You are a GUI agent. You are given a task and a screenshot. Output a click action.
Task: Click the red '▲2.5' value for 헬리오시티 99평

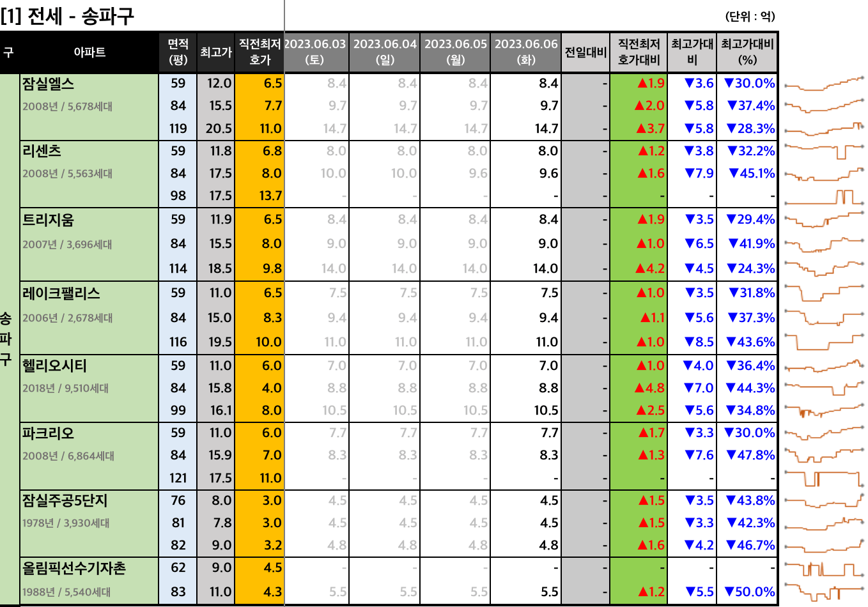pyautogui.click(x=650, y=410)
